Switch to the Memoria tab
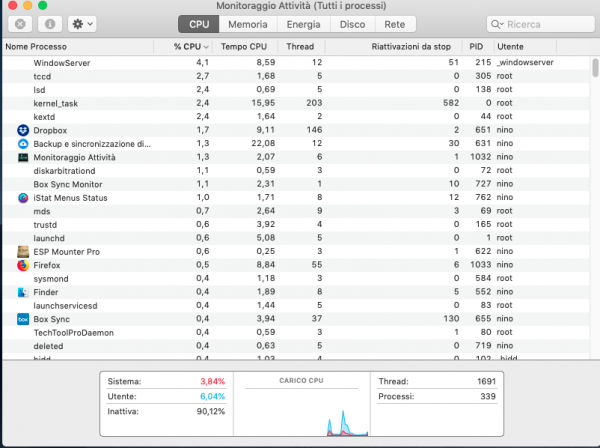The image size is (600, 448). 248,24
